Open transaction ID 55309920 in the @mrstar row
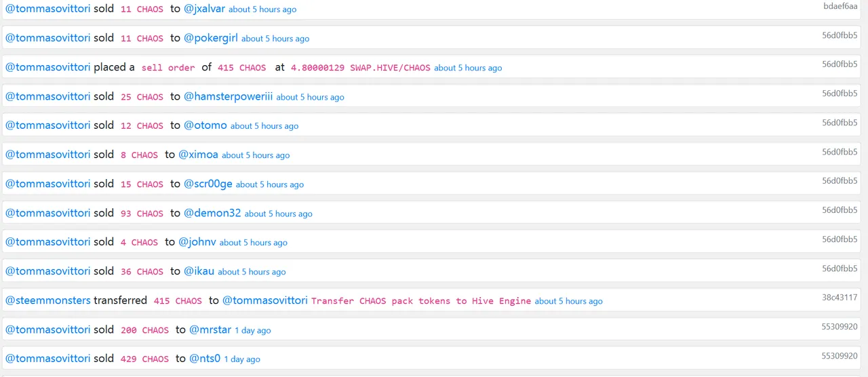868x377 pixels. pos(840,326)
